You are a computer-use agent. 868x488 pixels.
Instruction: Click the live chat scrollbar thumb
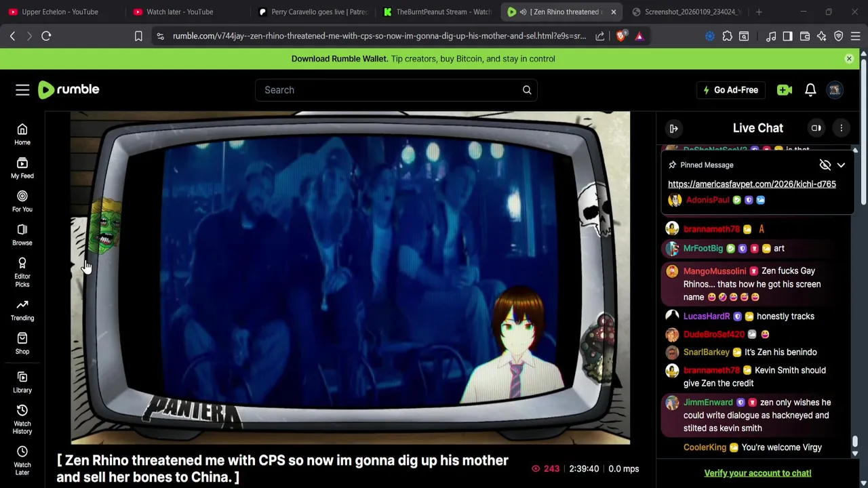855,443
